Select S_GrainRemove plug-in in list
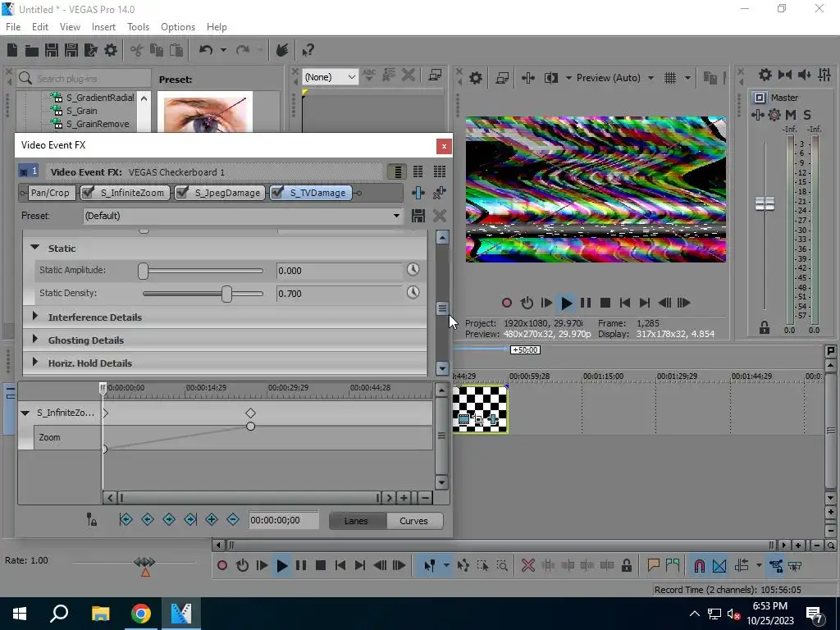840x630 pixels. click(x=98, y=125)
